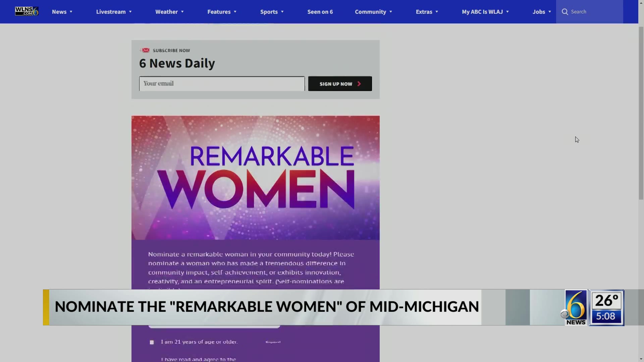Click the 6 News logo in the ticker

[x=576, y=307]
